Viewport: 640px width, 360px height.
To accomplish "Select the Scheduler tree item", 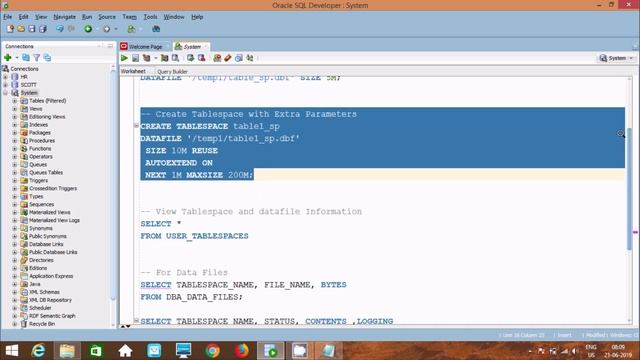I will (40, 308).
